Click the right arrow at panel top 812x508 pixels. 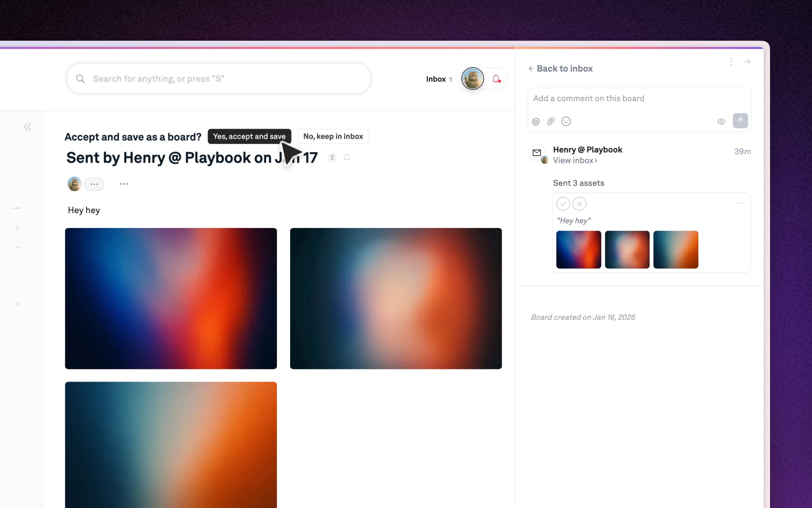pos(747,62)
